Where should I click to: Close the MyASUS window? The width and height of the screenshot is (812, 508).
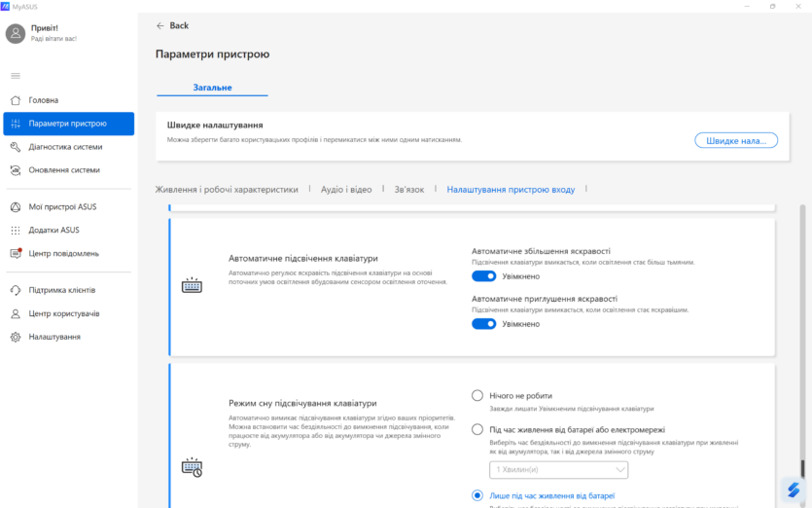click(798, 6)
